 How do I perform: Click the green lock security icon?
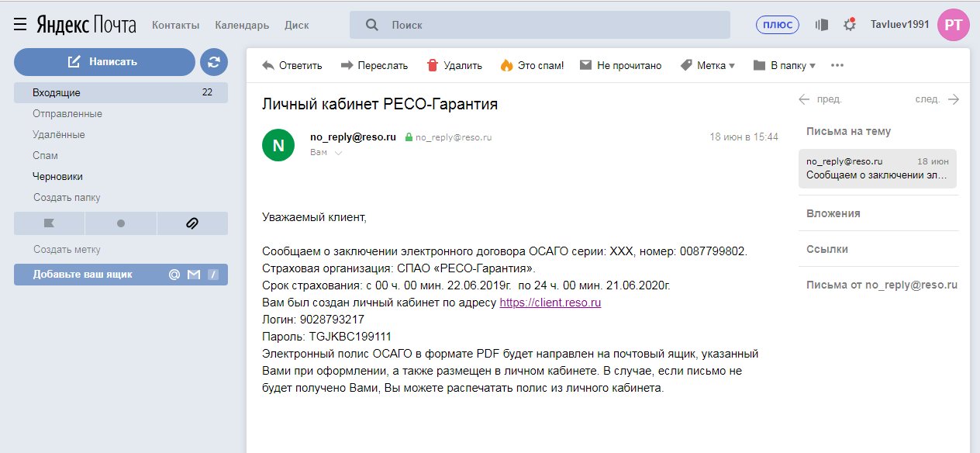point(409,137)
